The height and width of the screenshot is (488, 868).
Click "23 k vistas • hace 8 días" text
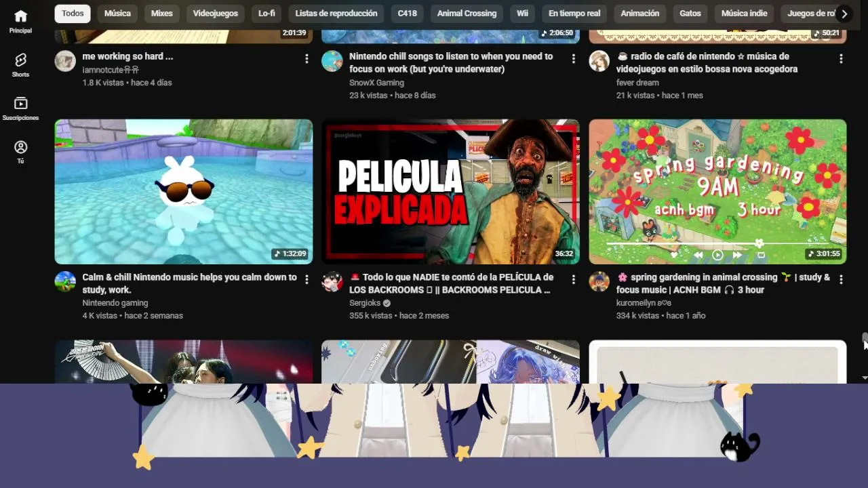tap(393, 96)
